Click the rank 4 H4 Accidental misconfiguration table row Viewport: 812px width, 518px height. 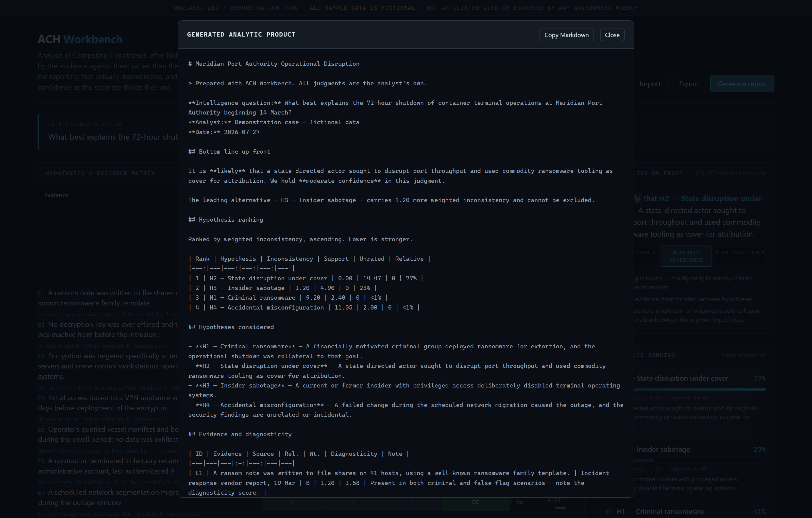click(x=304, y=307)
